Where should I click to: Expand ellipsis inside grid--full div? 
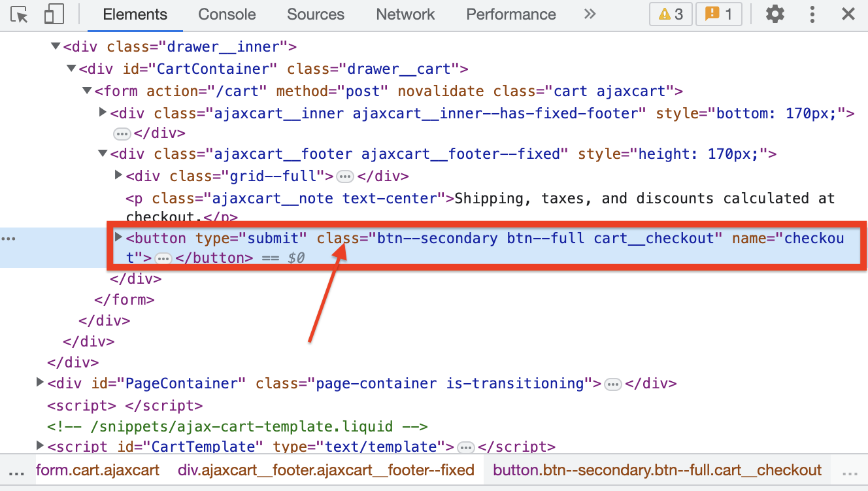click(x=345, y=177)
